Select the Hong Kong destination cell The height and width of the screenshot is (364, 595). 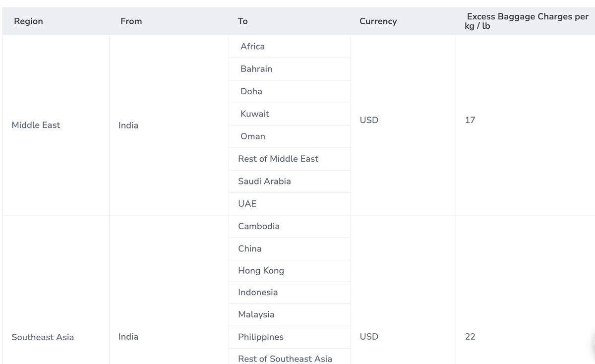coord(290,271)
